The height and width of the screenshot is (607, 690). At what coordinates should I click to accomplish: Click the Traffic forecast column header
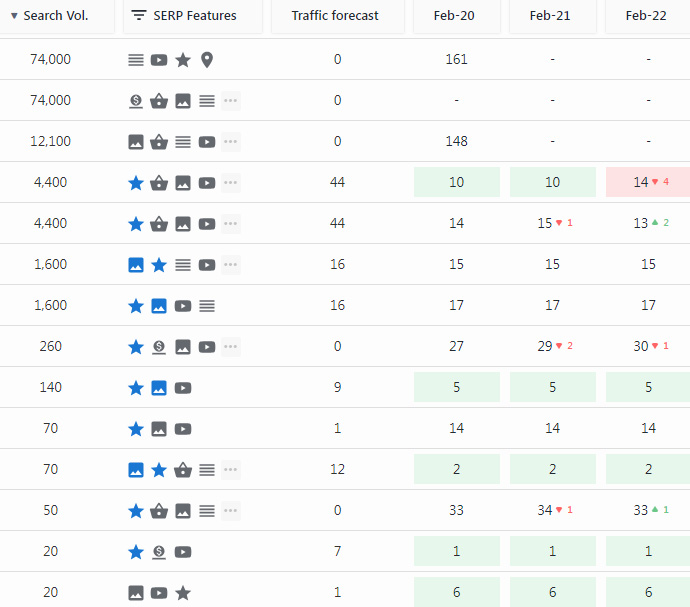pyautogui.click(x=338, y=16)
